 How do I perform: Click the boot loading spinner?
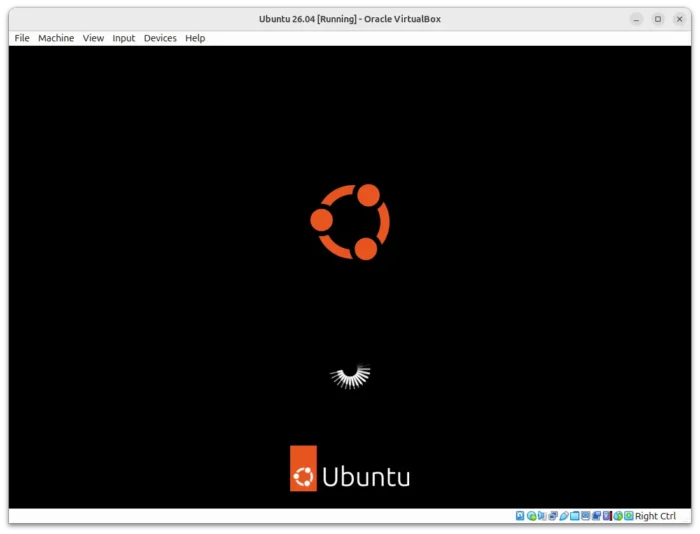pyautogui.click(x=350, y=376)
